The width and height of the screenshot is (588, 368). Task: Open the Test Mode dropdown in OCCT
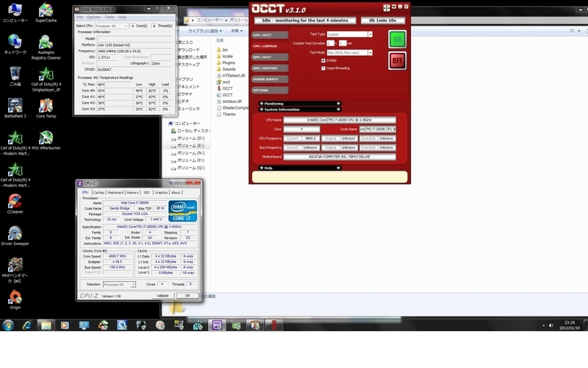click(370, 52)
